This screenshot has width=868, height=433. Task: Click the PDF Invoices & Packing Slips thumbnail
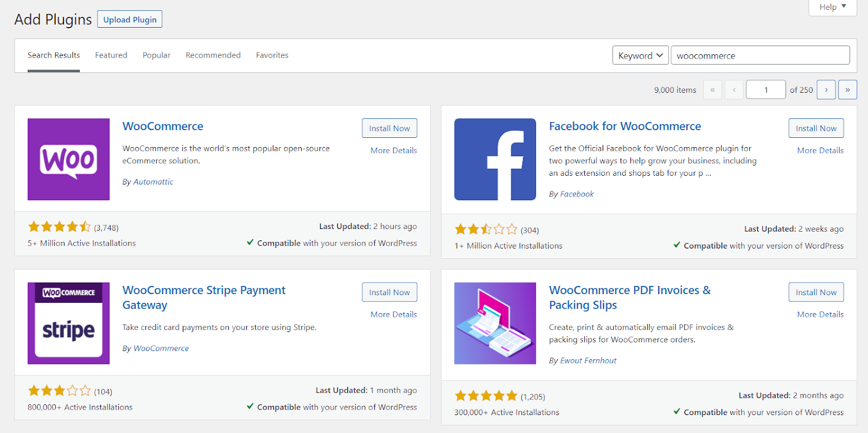(x=495, y=323)
